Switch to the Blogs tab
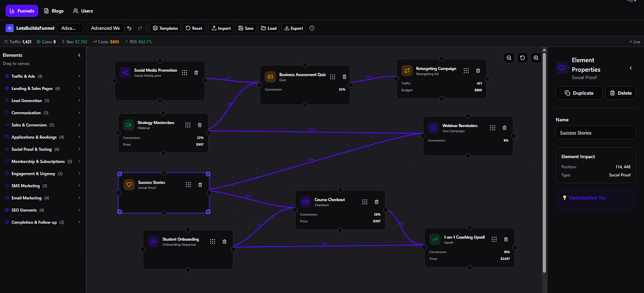Image resolution: width=644 pixels, height=293 pixels. [x=54, y=11]
